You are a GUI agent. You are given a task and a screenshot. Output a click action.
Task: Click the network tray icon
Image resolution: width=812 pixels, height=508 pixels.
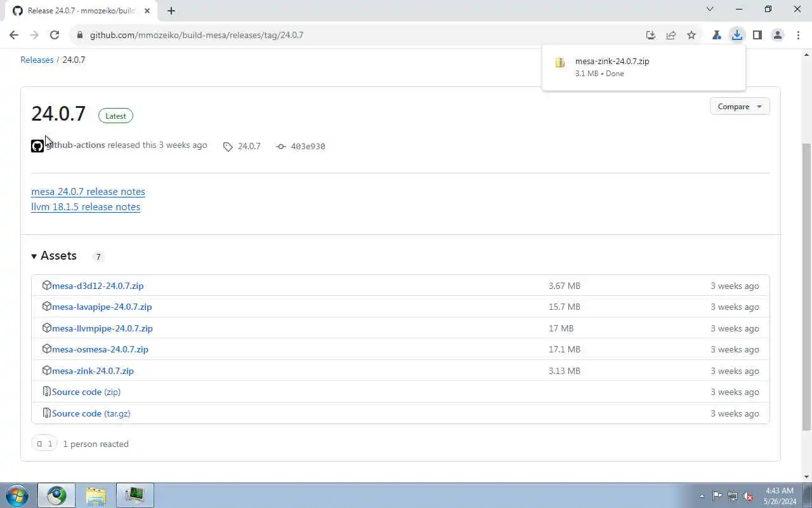(733, 496)
